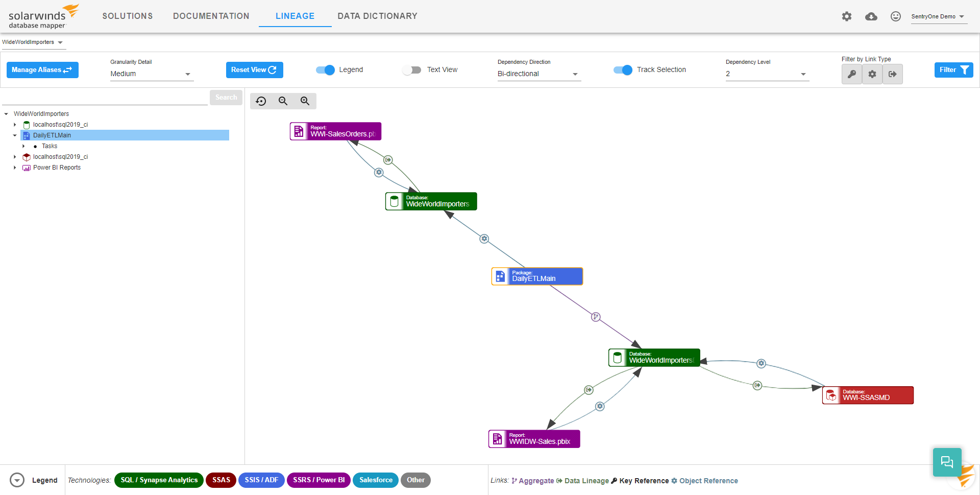Click object reference marker above DailyETLMain
Screen dimensions: 980x495
pyautogui.click(x=484, y=239)
